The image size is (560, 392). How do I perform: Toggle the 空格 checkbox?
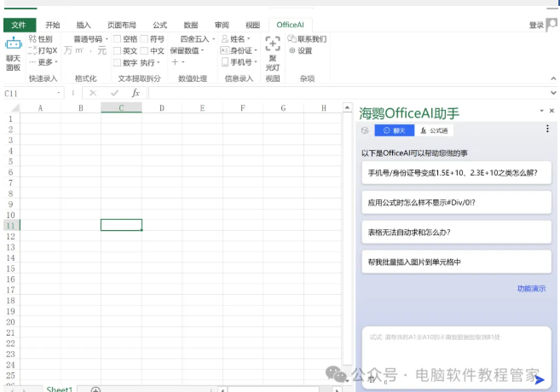tap(117, 38)
